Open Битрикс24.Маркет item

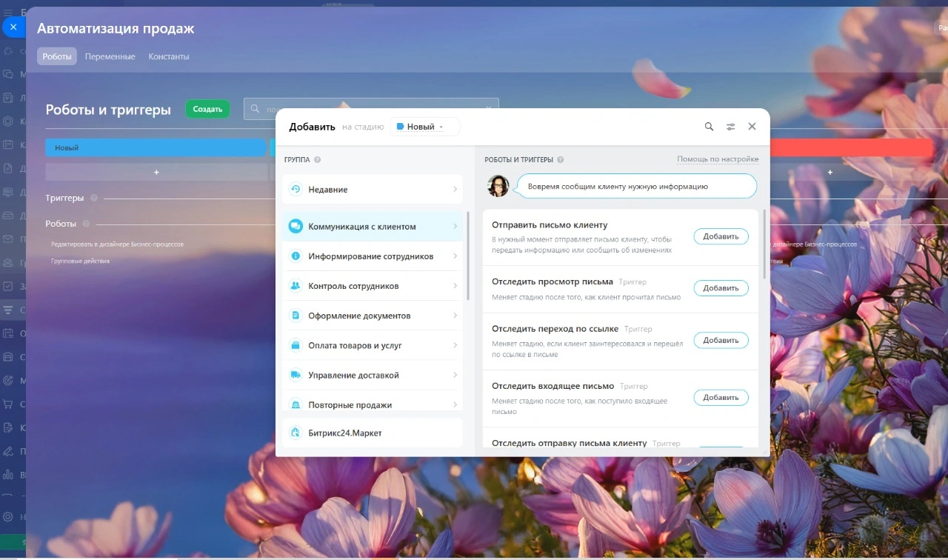click(x=372, y=433)
